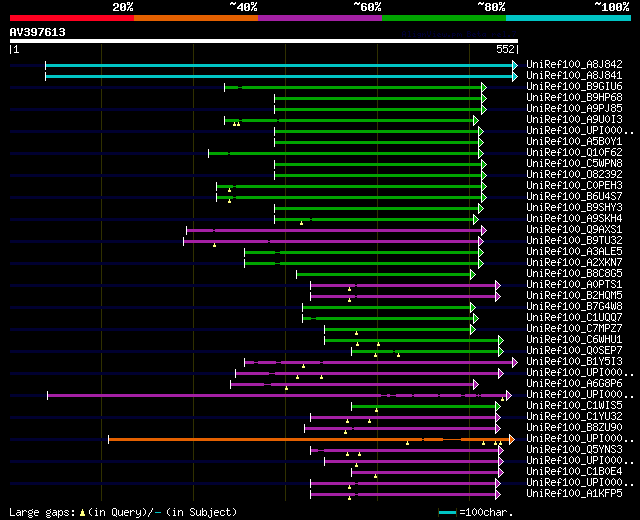Click the white query sequence bar
The width and height of the screenshot is (640, 520).
[264, 41]
